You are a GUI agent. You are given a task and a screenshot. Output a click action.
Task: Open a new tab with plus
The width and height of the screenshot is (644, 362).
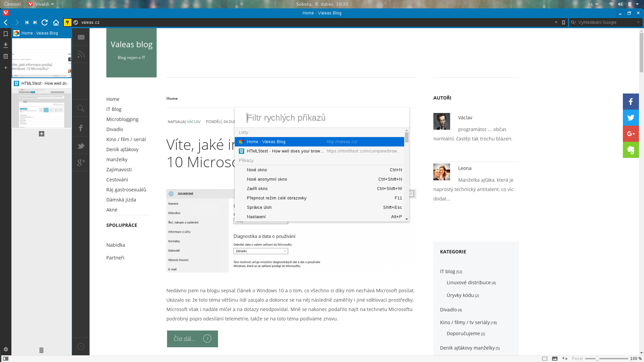(42, 134)
